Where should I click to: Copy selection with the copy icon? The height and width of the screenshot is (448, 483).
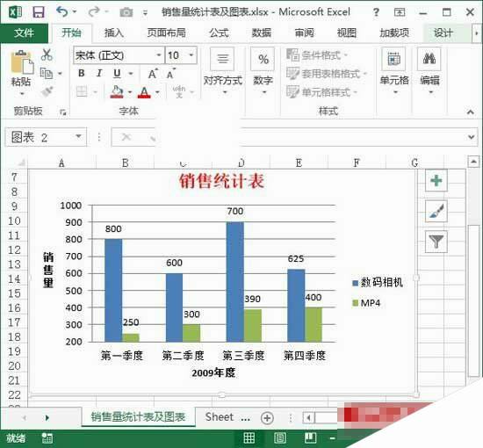47,73
